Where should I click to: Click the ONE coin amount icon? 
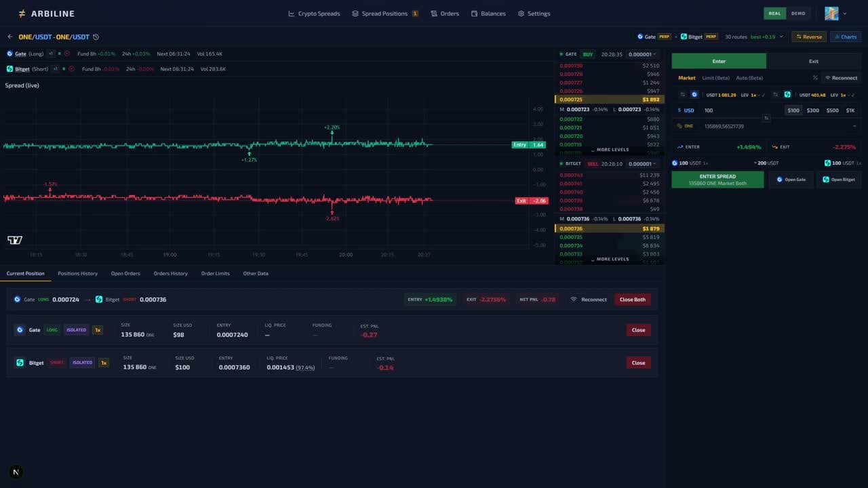coord(679,126)
